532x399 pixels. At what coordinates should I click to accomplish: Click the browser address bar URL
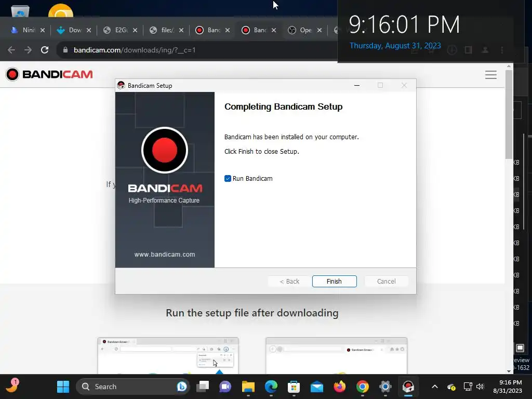coord(135,50)
